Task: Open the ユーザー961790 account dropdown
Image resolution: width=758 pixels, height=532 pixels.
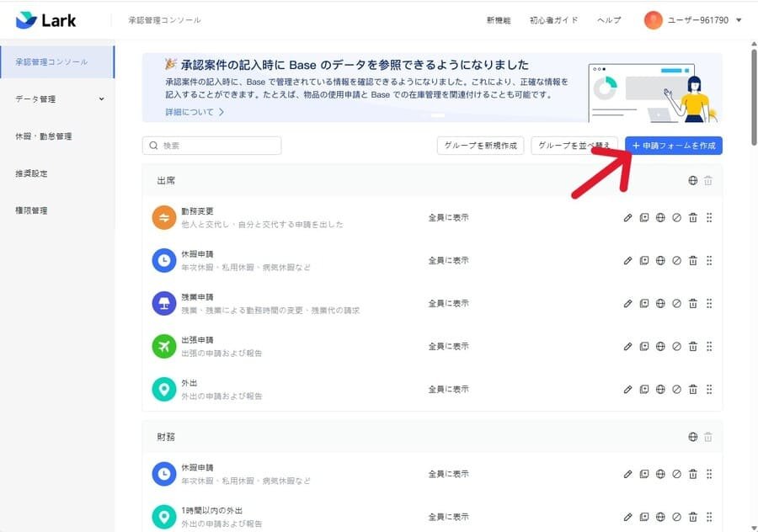Action: [696, 19]
